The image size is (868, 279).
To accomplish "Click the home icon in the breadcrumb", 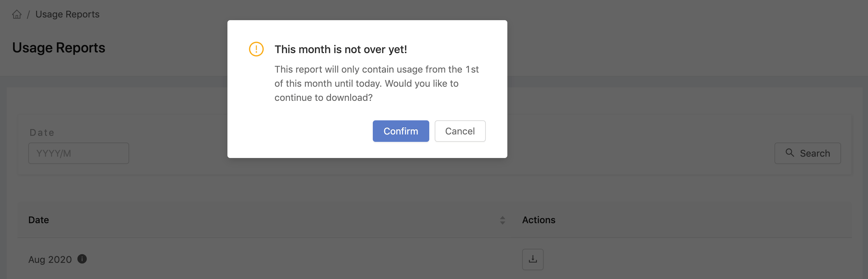I will (17, 14).
